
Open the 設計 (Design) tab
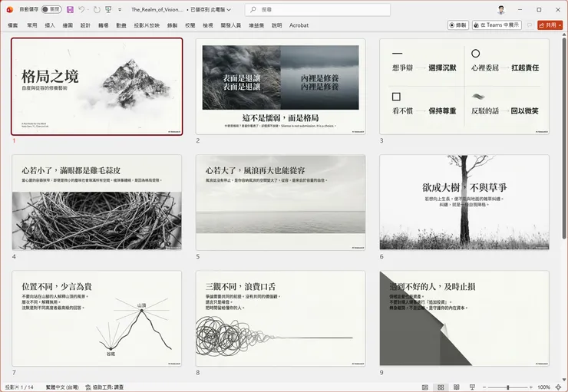point(85,25)
